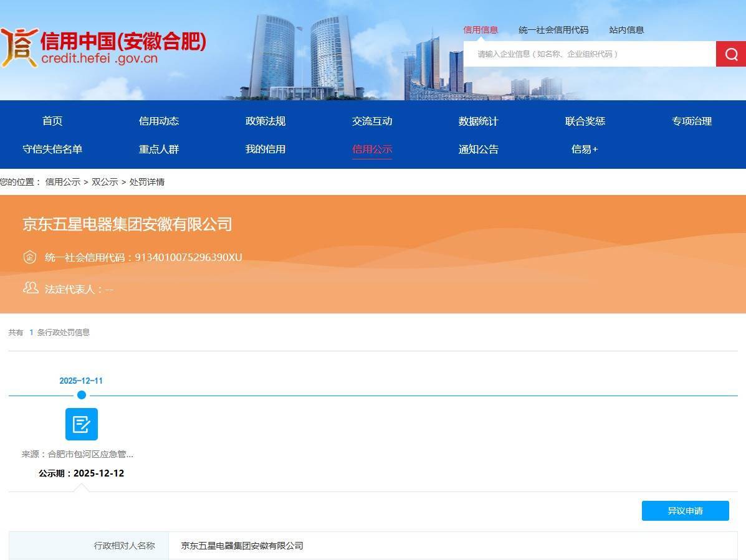Viewport: 746px width, 560px height.
Task: Go to 首页 from the navigation
Action: 52,121
